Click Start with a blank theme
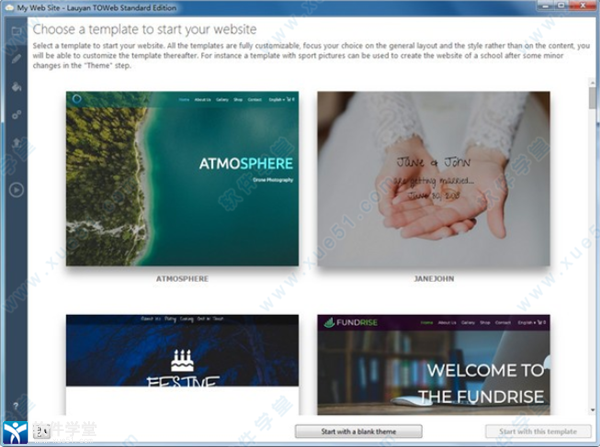Screen dimensions: 600x447 [359, 431]
